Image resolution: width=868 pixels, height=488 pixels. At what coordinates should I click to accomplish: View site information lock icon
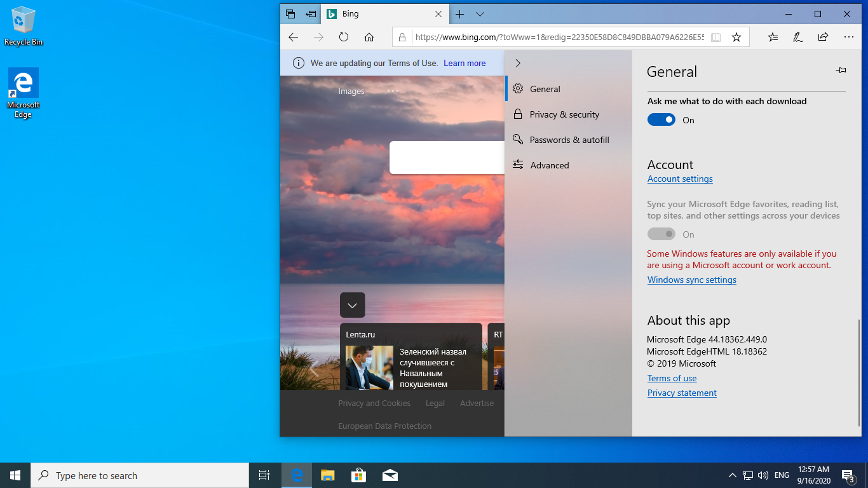coord(402,37)
